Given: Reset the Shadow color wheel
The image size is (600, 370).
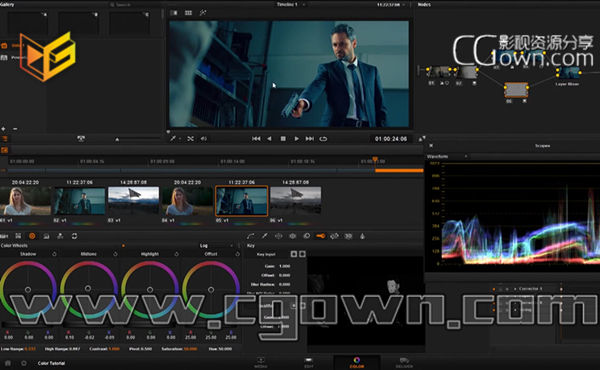Looking at the screenshot, I should click(54, 254).
